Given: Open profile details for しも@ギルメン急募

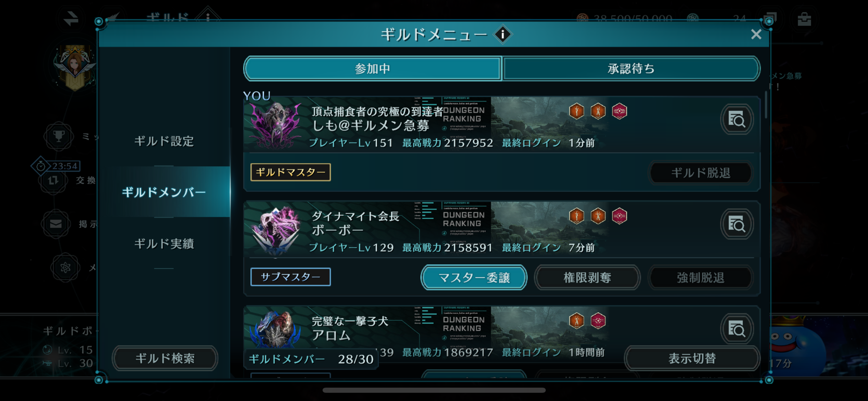Looking at the screenshot, I should 737,119.
